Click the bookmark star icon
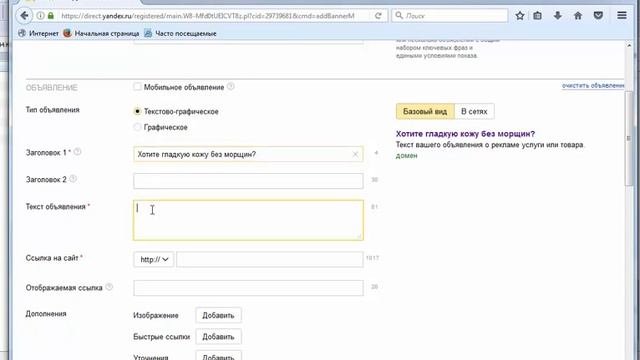This screenshot has width=640, height=360. (520, 16)
